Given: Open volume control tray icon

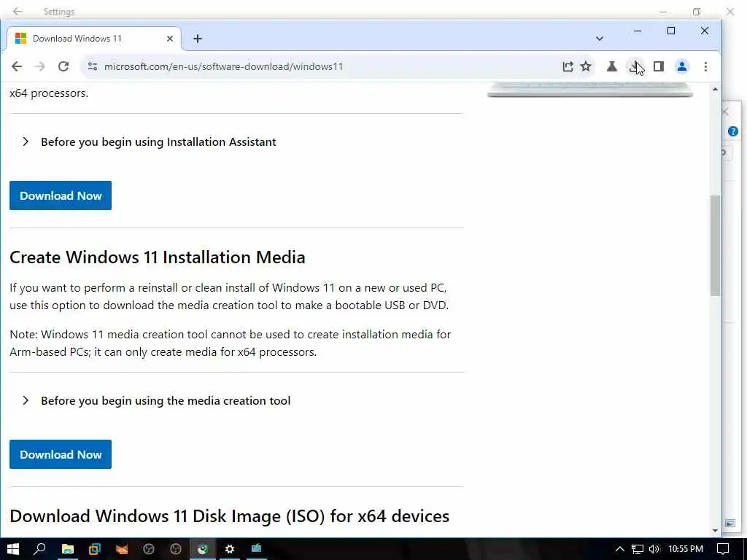Looking at the screenshot, I should pyautogui.click(x=654, y=549).
